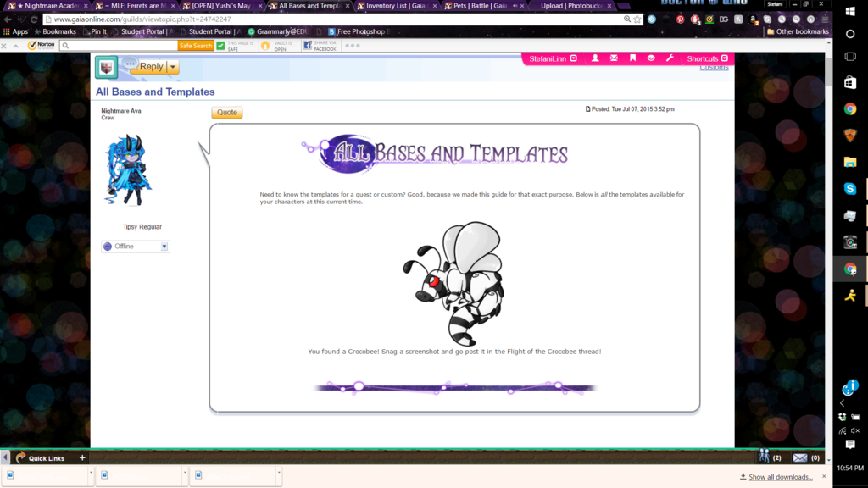Click the browser address bar URL
This screenshot has width=868, height=488.
142,19
